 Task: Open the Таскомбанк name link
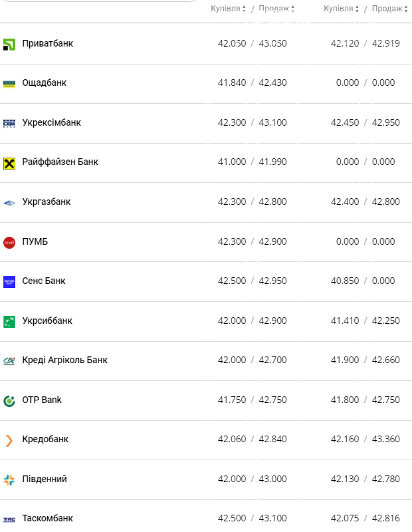pos(48,518)
